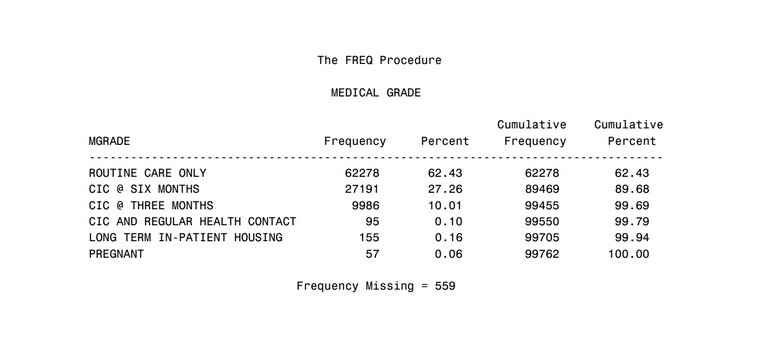The image size is (779, 361).
Task: Select the CIC @ SIX MONTHS row label
Action: click(x=144, y=189)
